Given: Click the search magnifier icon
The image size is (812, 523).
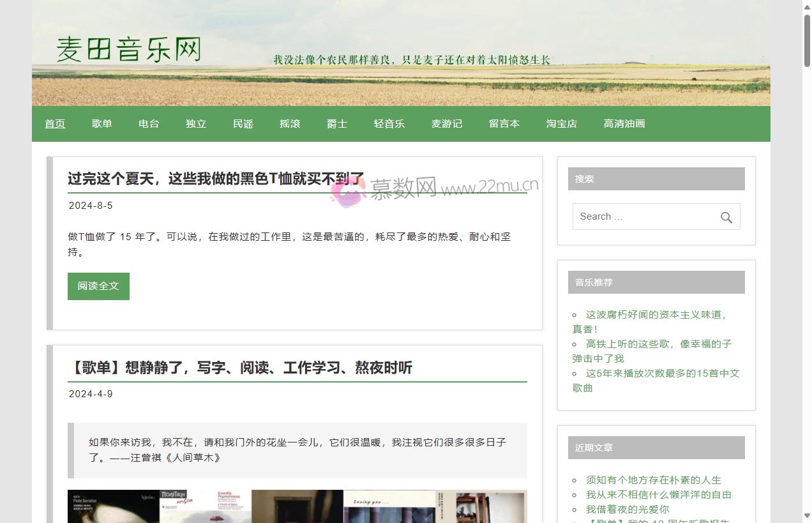Looking at the screenshot, I should click(726, 217).
